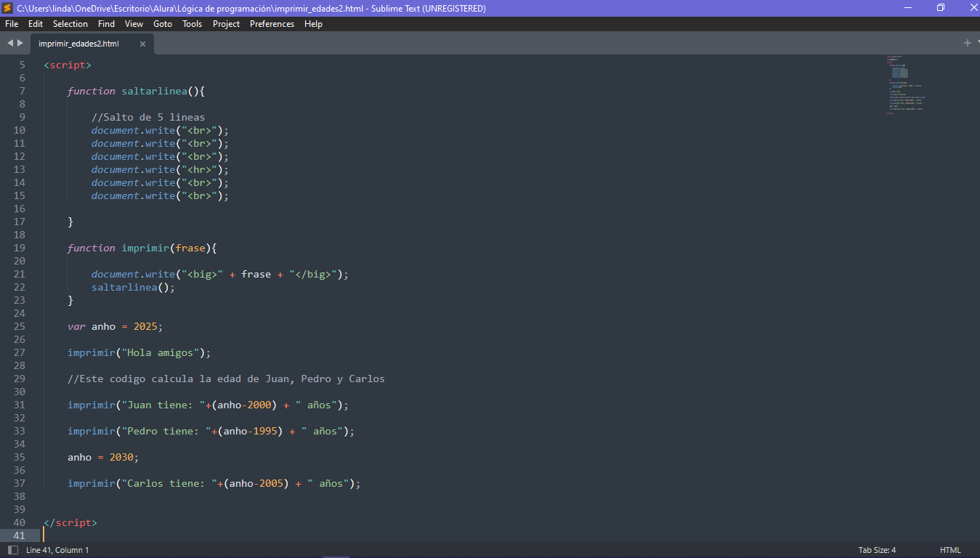Open the Preferences menu

pyautogui.click(x=272, y=24)
